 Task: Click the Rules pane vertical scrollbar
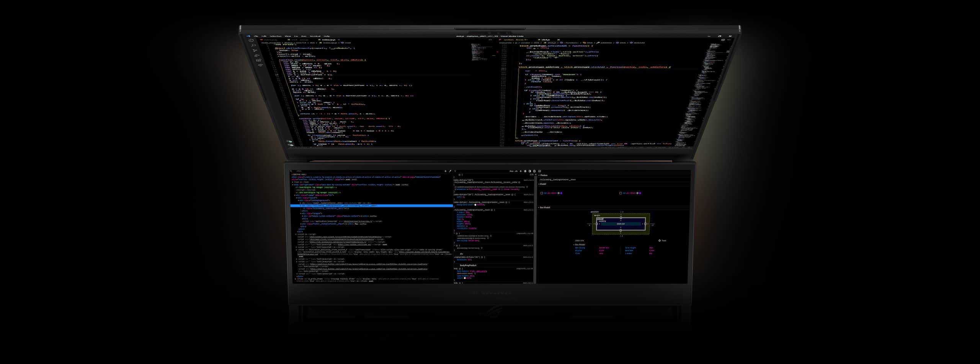[x=536, y=230]
